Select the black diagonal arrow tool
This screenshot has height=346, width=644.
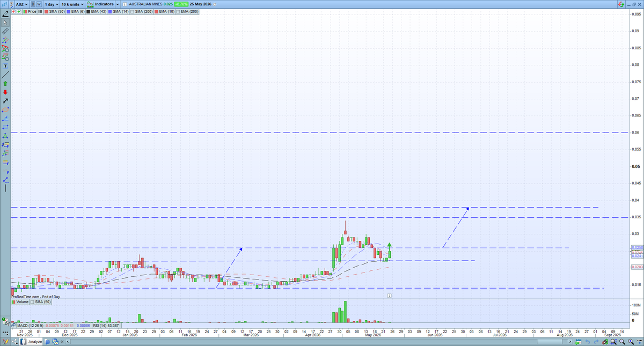pos(5,100)
